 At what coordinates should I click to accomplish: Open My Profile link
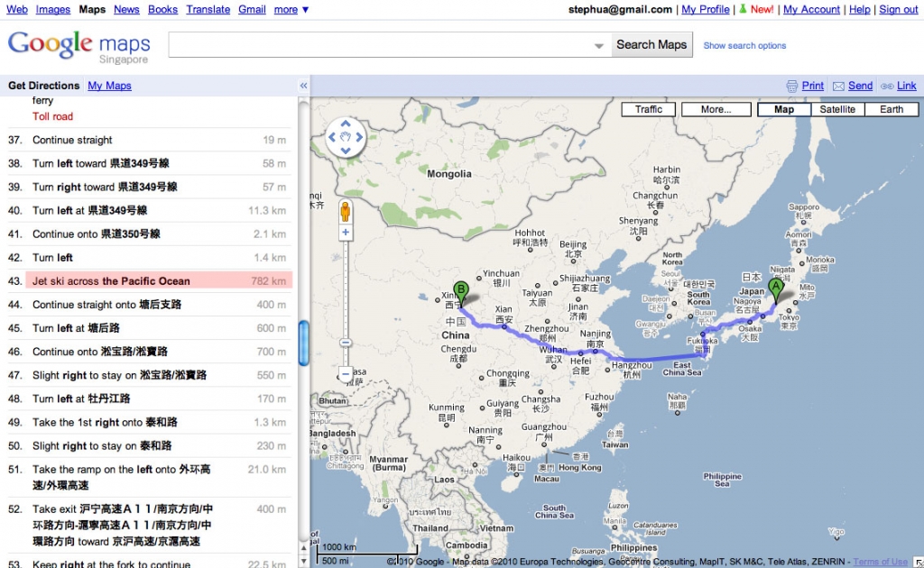click(706, 9)
